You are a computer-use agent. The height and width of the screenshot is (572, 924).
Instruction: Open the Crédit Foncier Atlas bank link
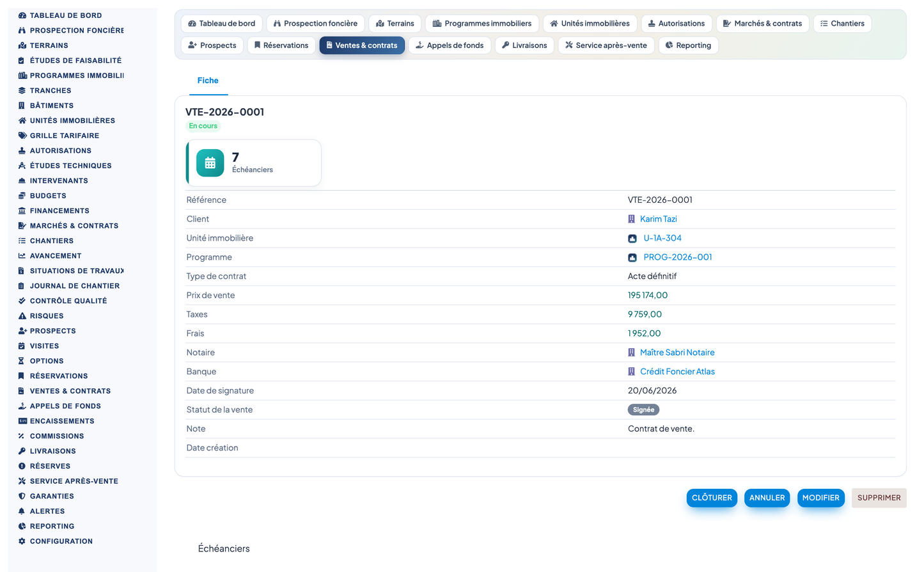(x=677, y=372)
